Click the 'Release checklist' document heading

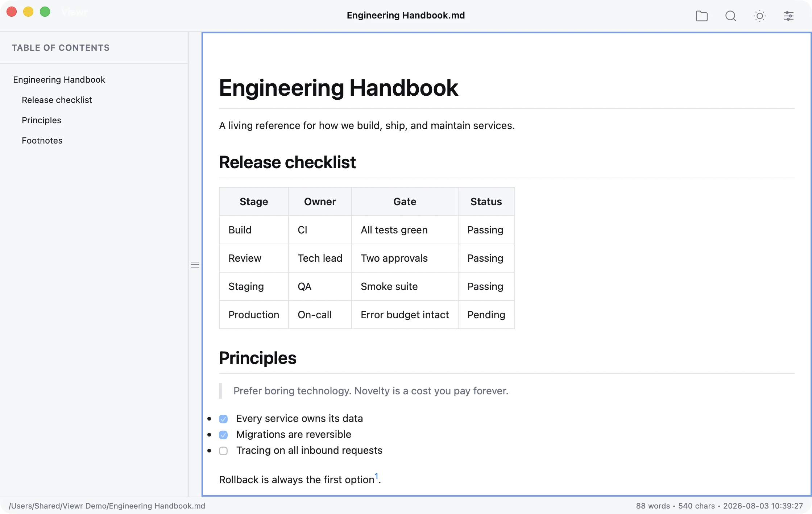point(287,162)
